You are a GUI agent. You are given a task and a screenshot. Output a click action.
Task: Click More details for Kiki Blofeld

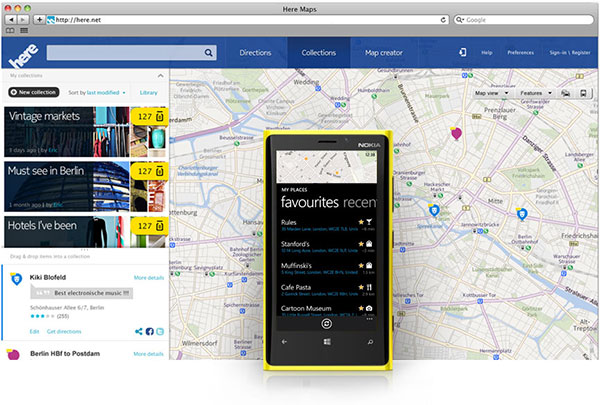click(149, 278)
